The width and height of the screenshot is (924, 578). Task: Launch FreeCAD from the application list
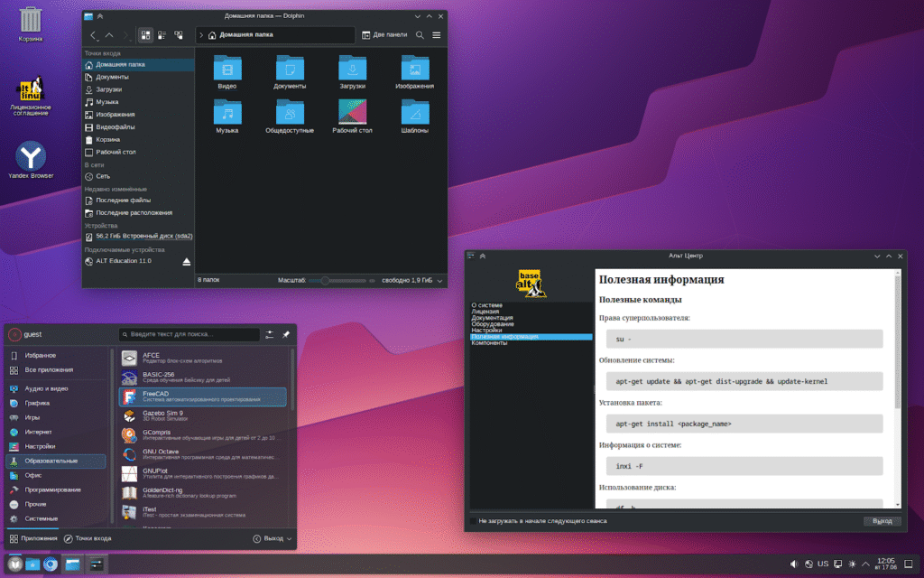pyautogui.click(x=202, y=397)
